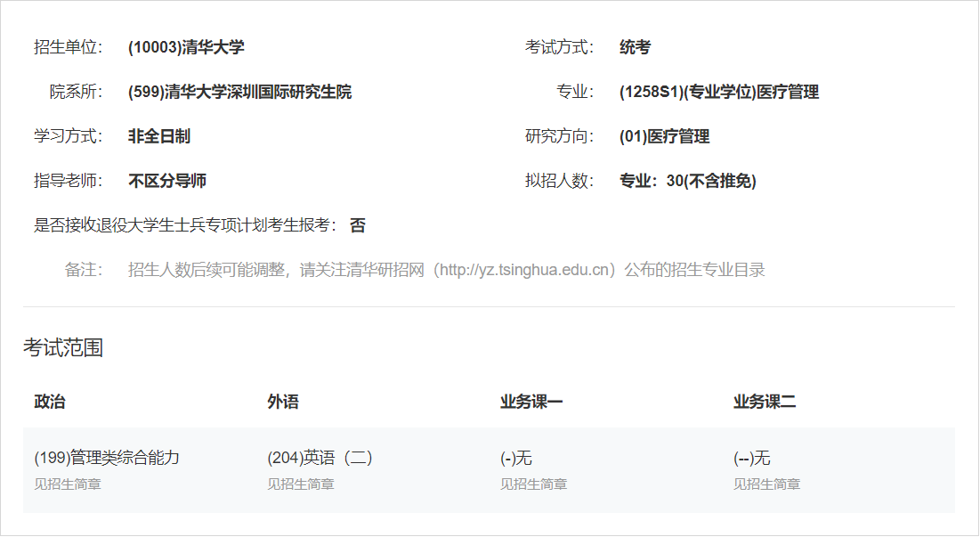980x537 pixels.
Task: Click the 是否接收退役大学生士兵专项计划考生报考 label
Action: (x=186, y=225)
